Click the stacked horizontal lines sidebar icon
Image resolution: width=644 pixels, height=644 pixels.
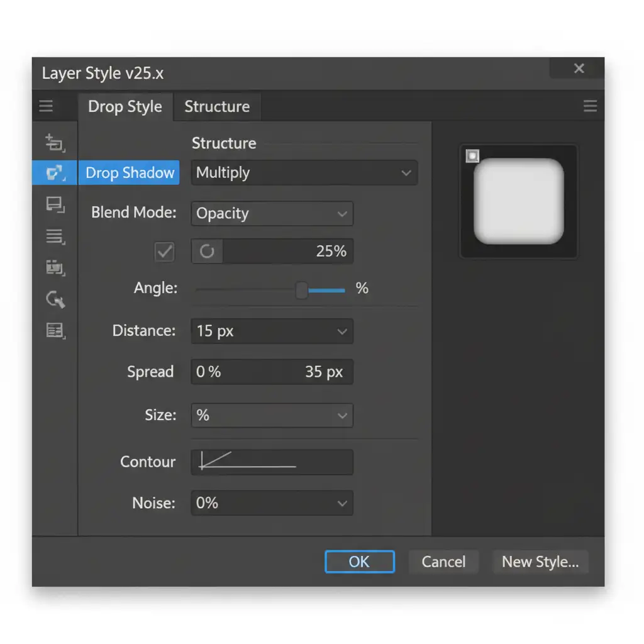(x=55, y=236)
